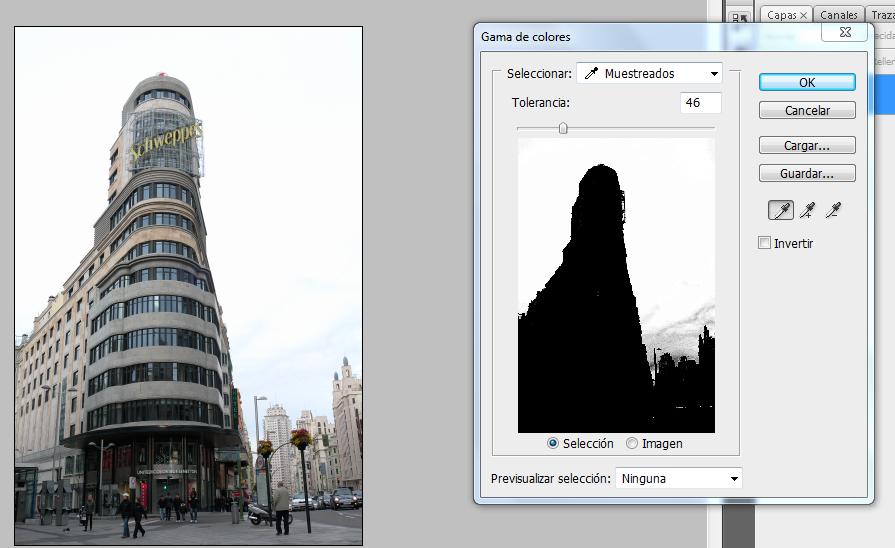Click the panel icon left of Capas tab

coord(741,17)
